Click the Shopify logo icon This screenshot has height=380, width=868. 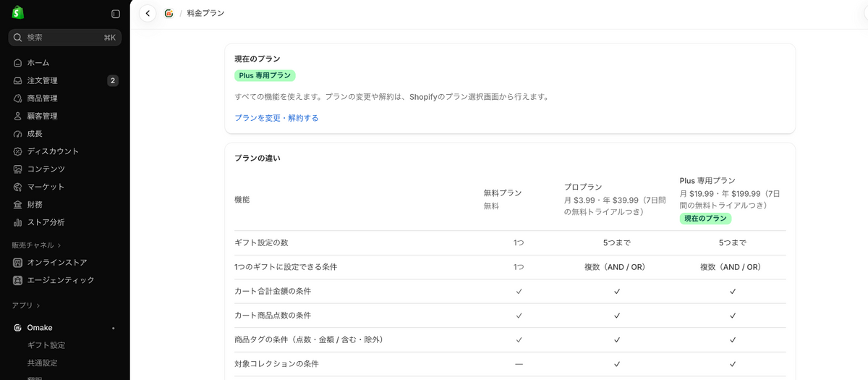[17, 13]
